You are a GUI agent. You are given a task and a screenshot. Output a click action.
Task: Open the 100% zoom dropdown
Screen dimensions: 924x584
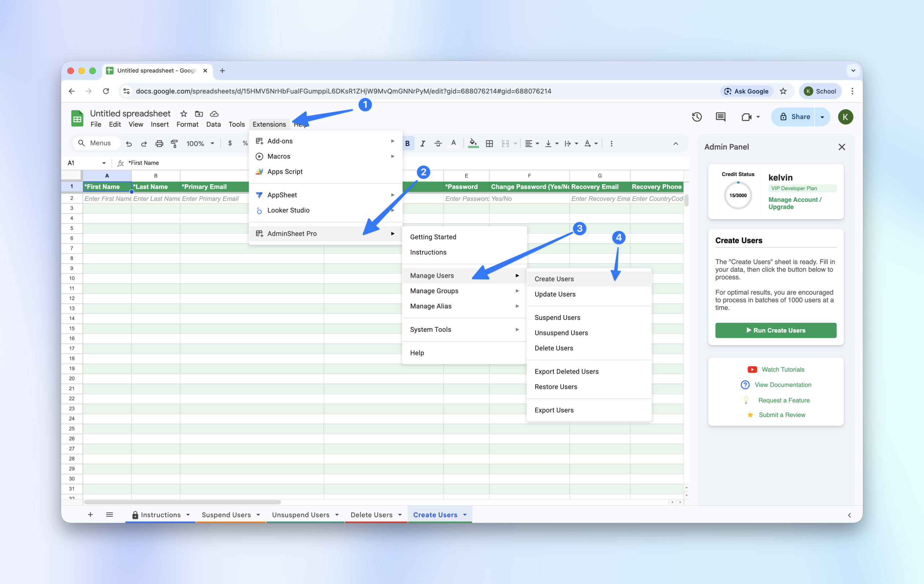pos(200,144)
